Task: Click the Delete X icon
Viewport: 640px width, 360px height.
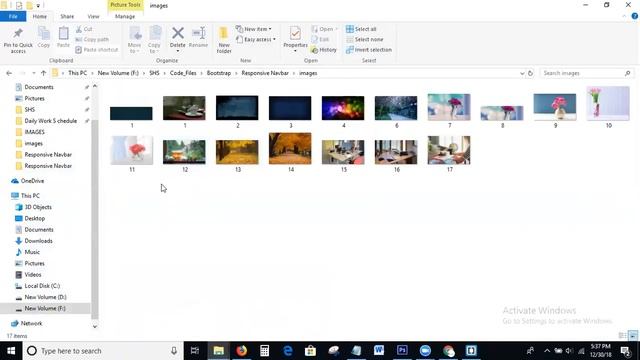Action: (x=178, y=33)
